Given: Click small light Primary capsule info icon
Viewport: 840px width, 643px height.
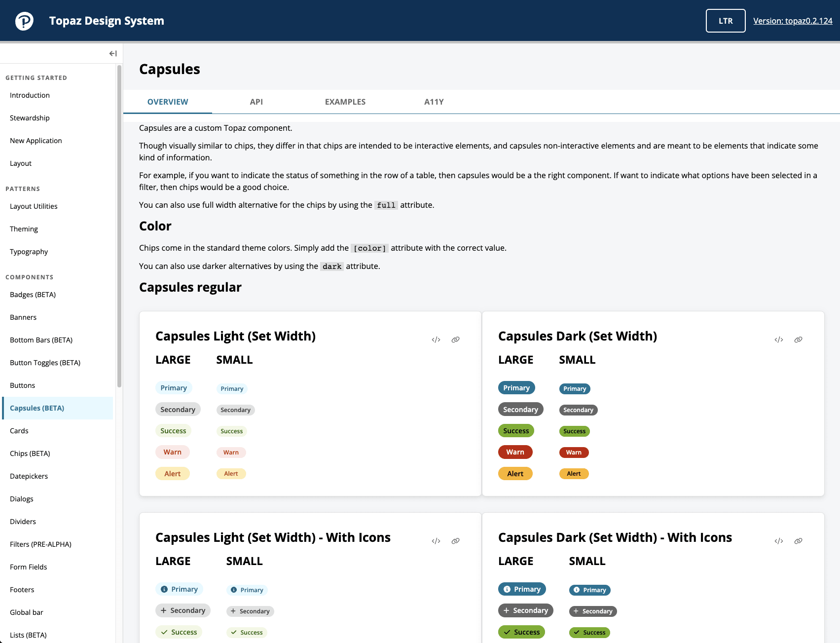Looking at the screenshot, I should click(247, 590).
